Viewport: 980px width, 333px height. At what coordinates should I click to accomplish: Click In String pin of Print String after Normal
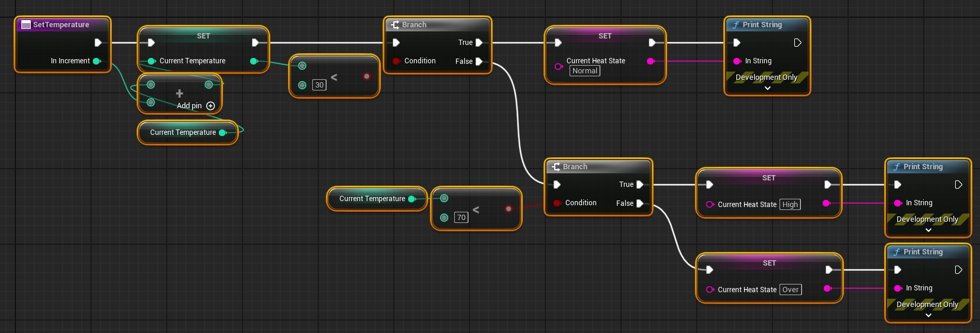tap(737, 61)
